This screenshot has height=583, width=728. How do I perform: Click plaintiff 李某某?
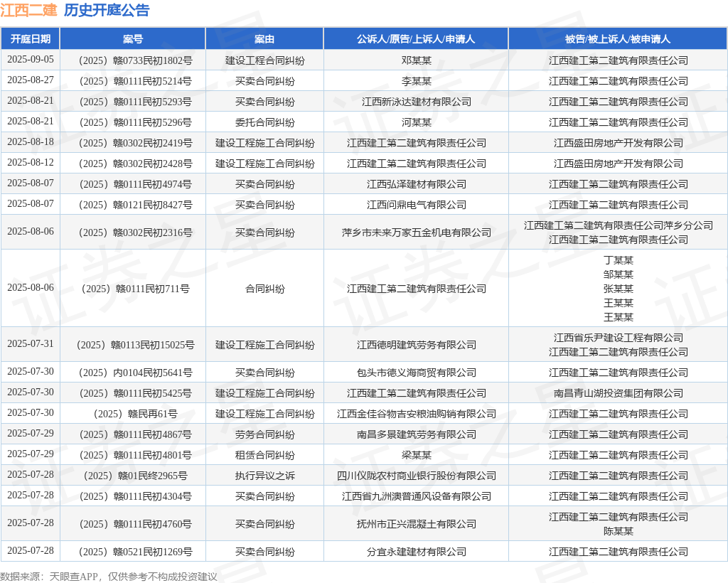(417, 81)
